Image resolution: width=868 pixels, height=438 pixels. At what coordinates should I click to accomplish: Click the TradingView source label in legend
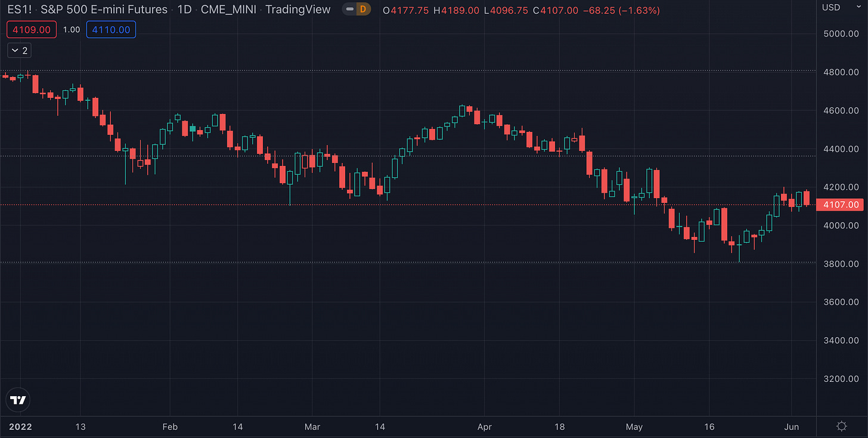(298, 10)
